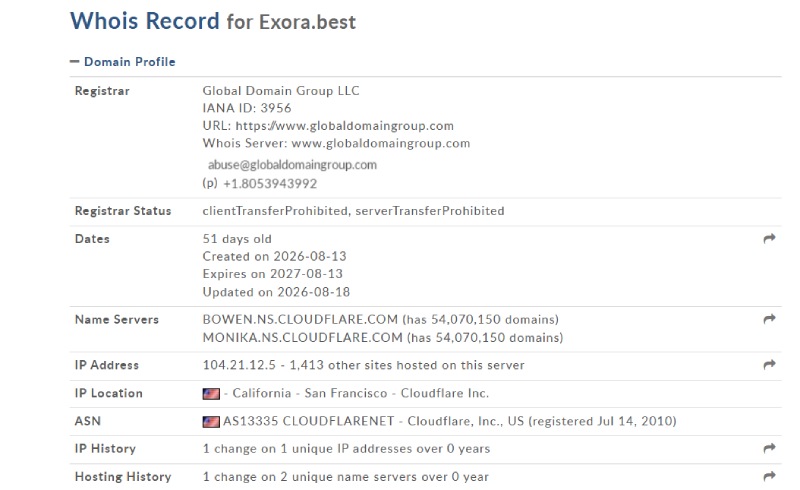Click the share arrow in the IP Address row

tap(769, 364)
